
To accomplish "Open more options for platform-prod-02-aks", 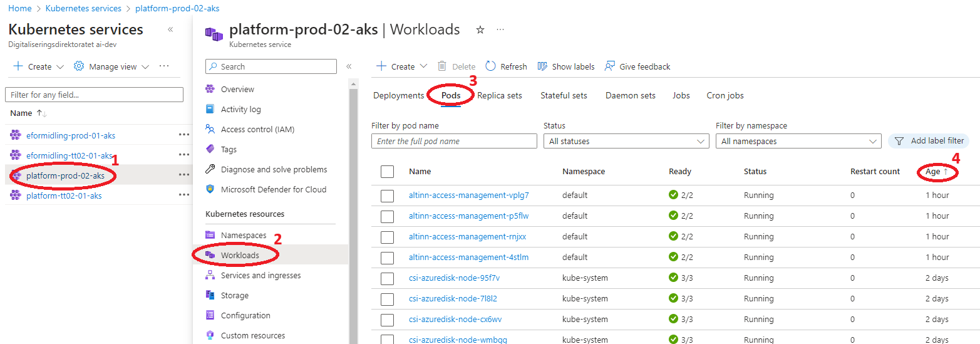I will pos(183,175).
